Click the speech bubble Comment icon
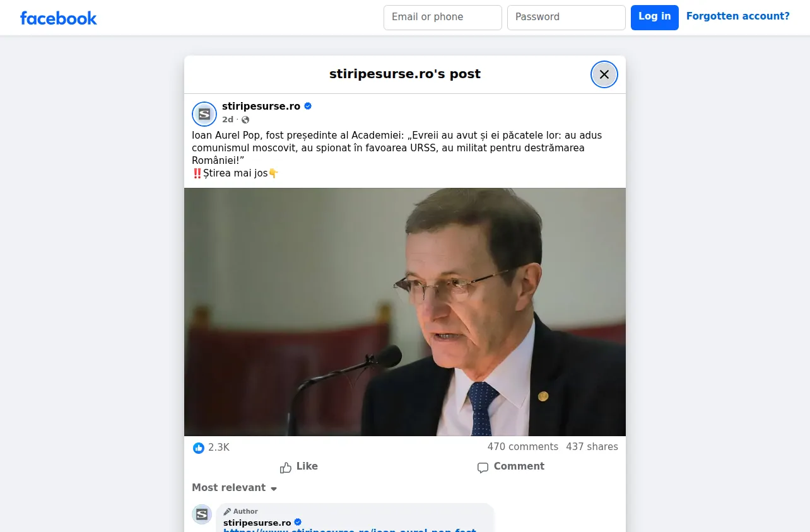The width and height of the screenshot is (810, 532). 483,467
